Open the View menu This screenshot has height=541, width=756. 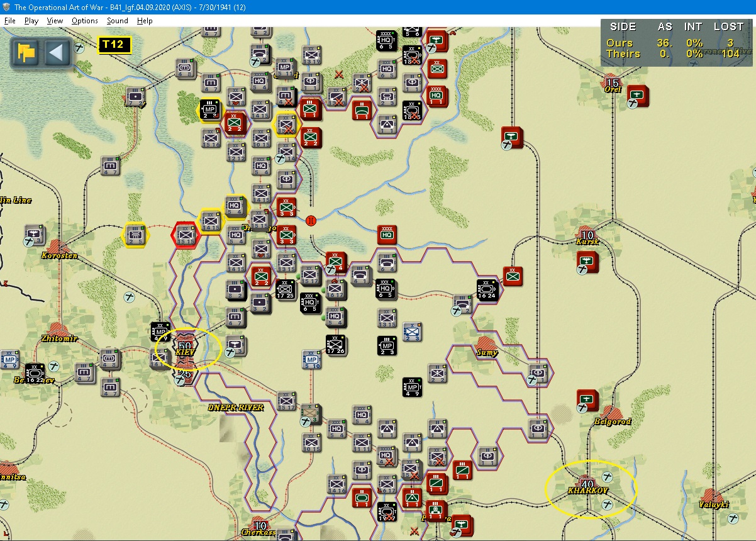point(55,21)
